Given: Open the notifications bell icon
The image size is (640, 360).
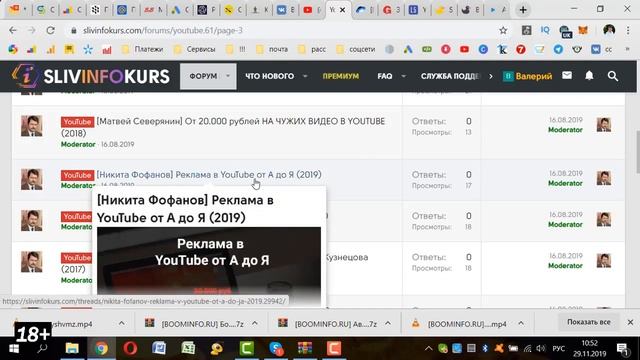Looking at the screenshot, I should pyautogui.click(x=589, y=76).
